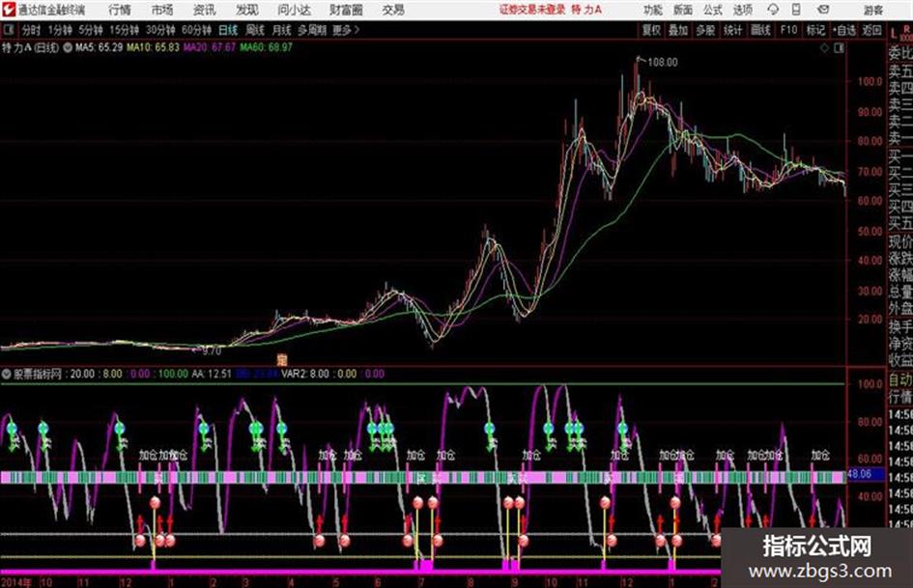The width and height of the screenshot is (913, 588).
Task: Open the MA indicator settings round icon
Action: click(x=68, y=47)
